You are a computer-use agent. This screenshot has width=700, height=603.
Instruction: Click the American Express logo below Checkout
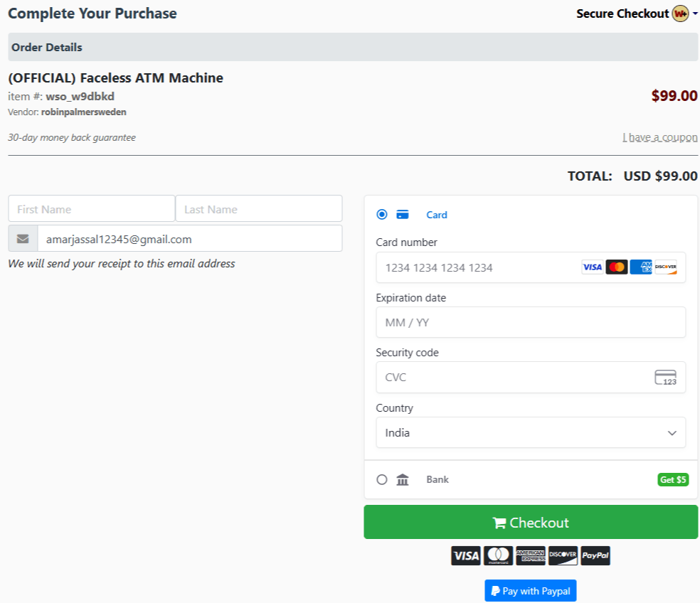530,556
